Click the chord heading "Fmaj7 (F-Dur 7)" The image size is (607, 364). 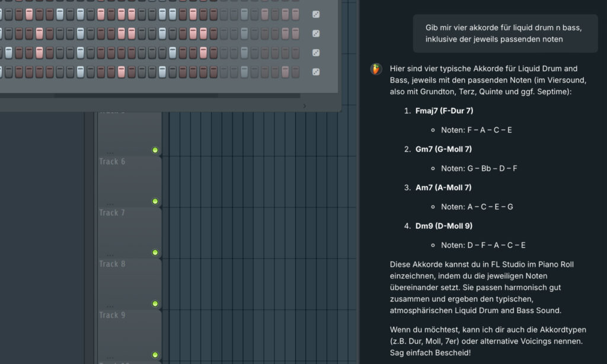pyautogui.click(x=445, y=111)
